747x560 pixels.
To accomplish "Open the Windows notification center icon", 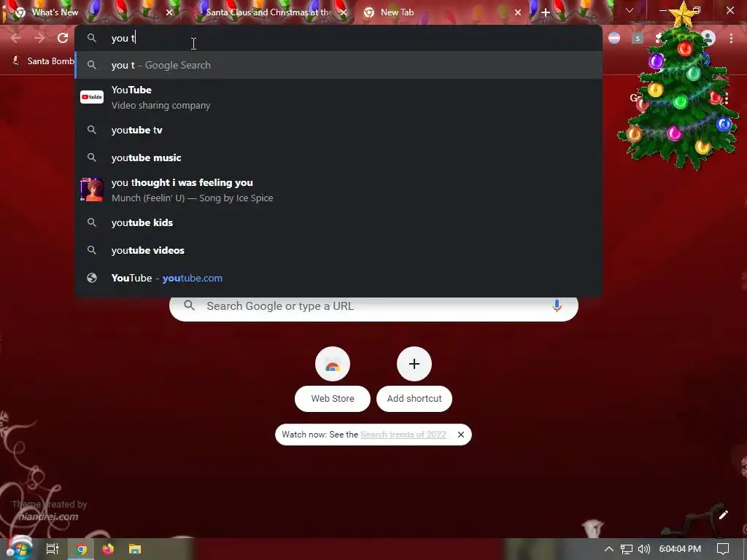I will click(x=723, y=549).
